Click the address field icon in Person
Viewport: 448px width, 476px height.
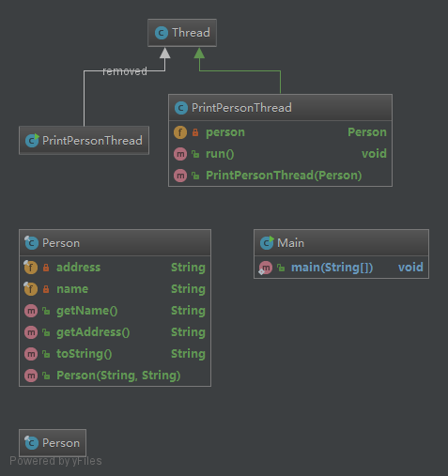[31, 268]
